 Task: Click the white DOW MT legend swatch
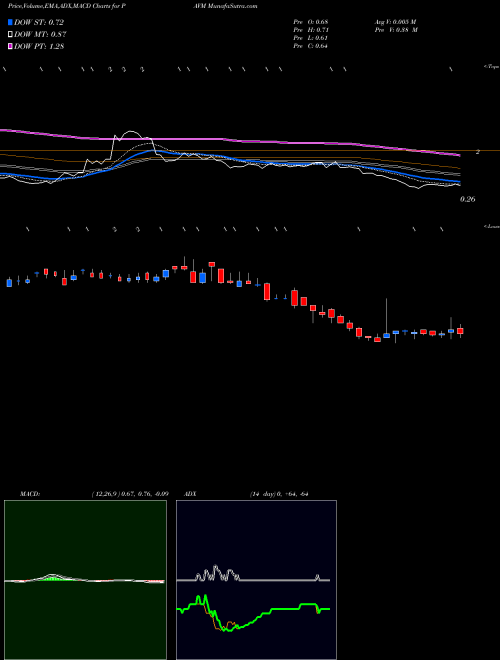[11, 35]
